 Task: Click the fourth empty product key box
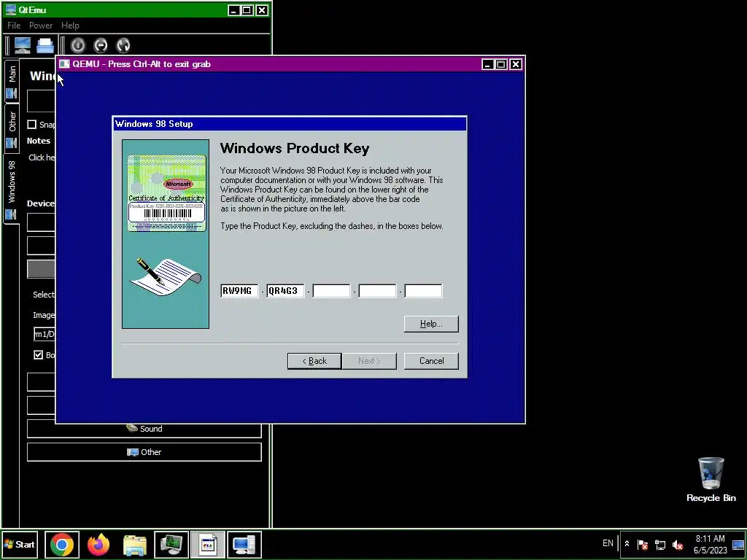click(x=377, y=291)
